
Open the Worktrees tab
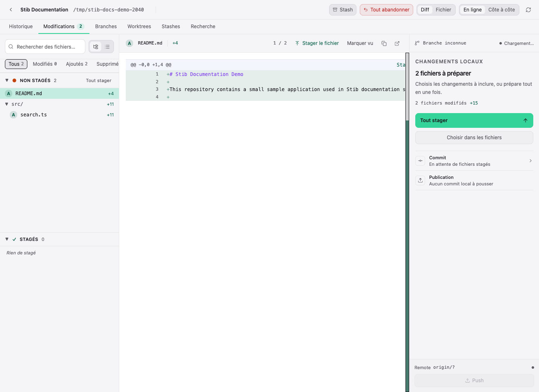139,27
